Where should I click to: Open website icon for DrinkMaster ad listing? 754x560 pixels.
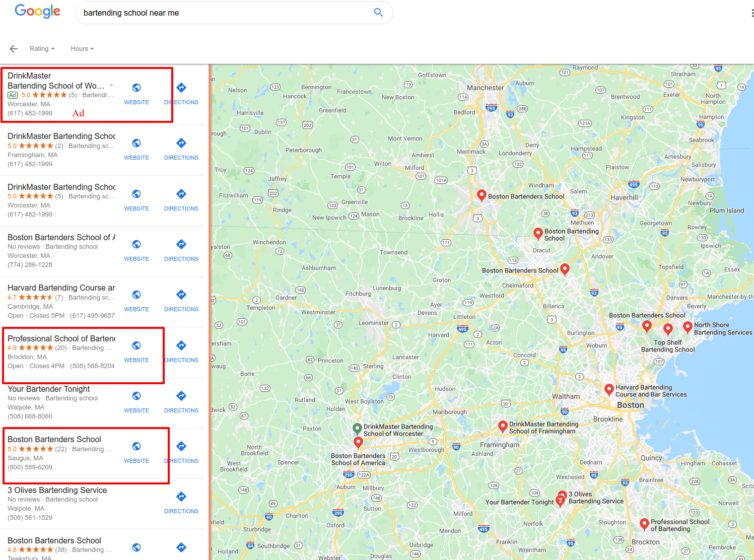point(136,88)
